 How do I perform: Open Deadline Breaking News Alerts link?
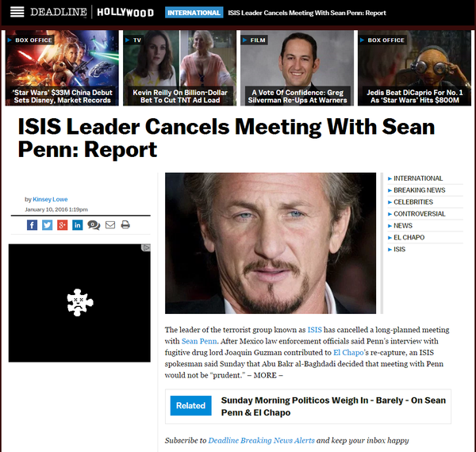[x=261, y=440]
